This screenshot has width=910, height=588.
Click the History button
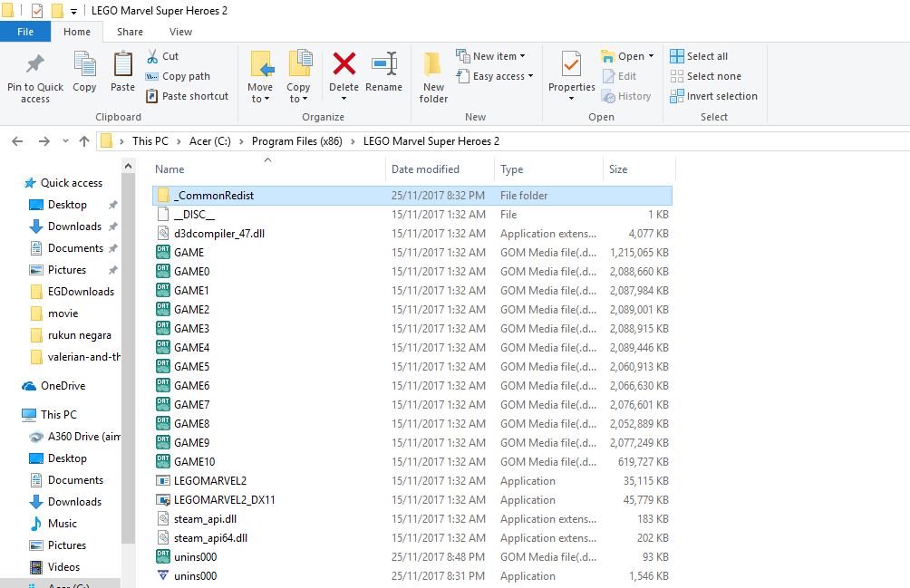(627, 96)
